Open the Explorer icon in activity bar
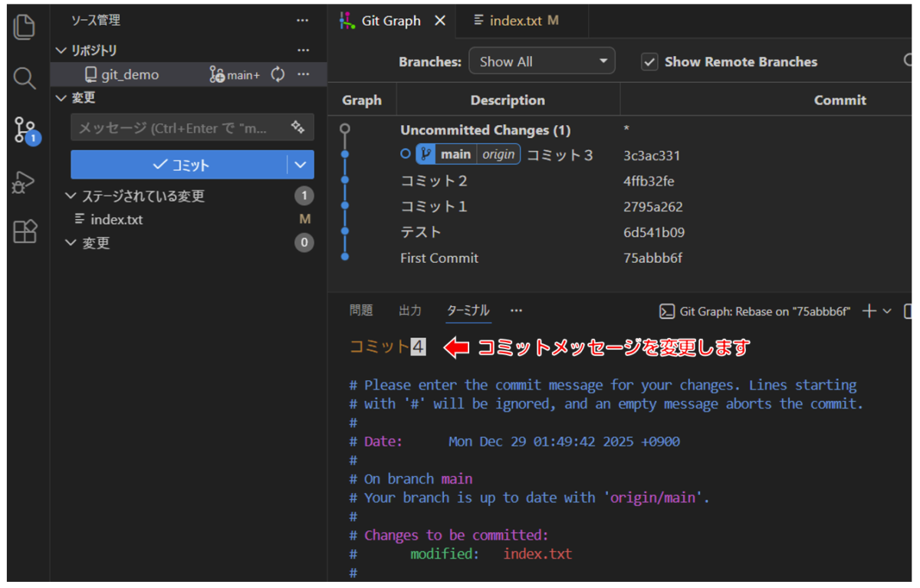The height and width of the screenshot is (588, 920). pos(25,27)
